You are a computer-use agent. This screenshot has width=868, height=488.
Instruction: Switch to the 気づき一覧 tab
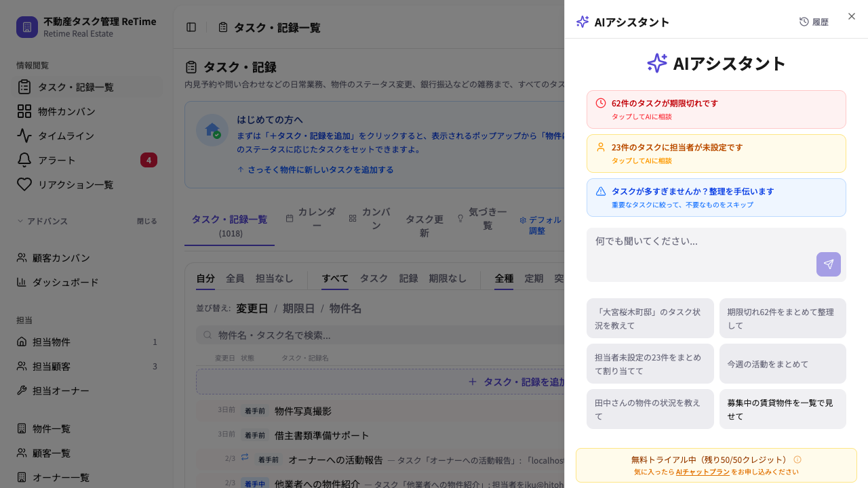[x=481, y=218]
